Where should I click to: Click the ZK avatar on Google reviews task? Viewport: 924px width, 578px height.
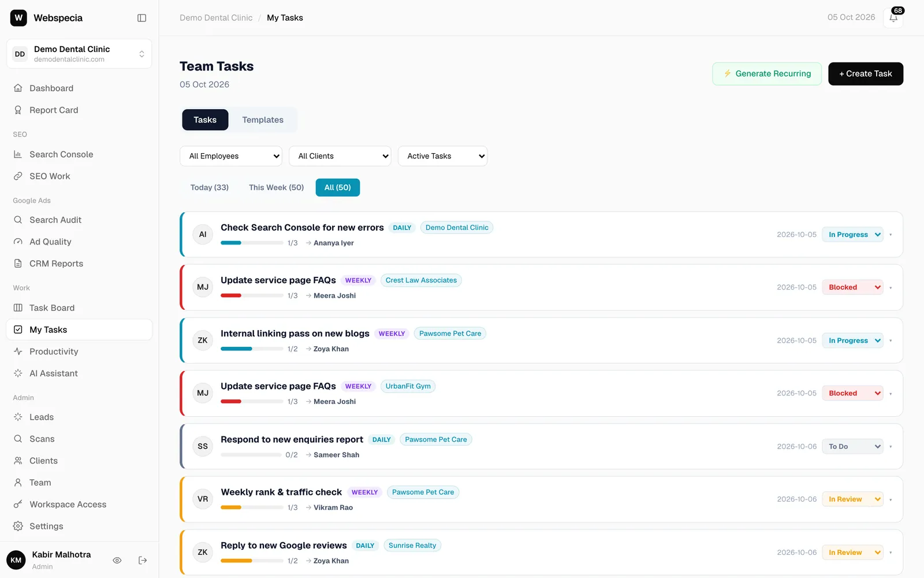tap(203, 553)
